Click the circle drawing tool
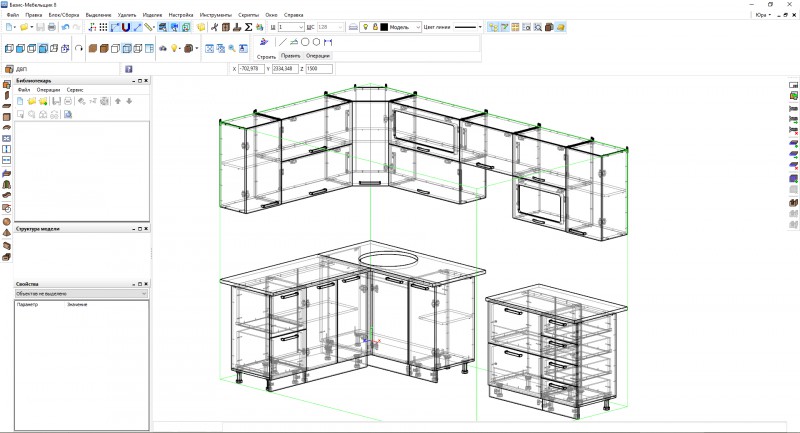Screen dimensions: 800x433 point(305,42)
